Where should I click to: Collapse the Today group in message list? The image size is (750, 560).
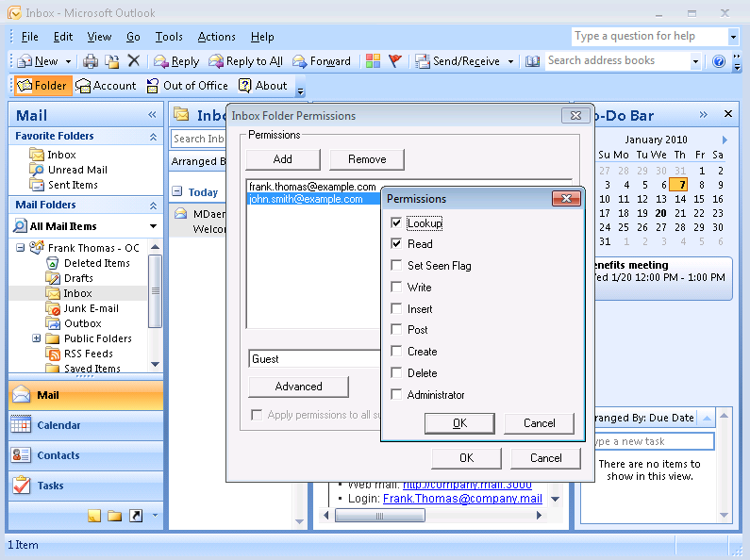pos(177,191)
